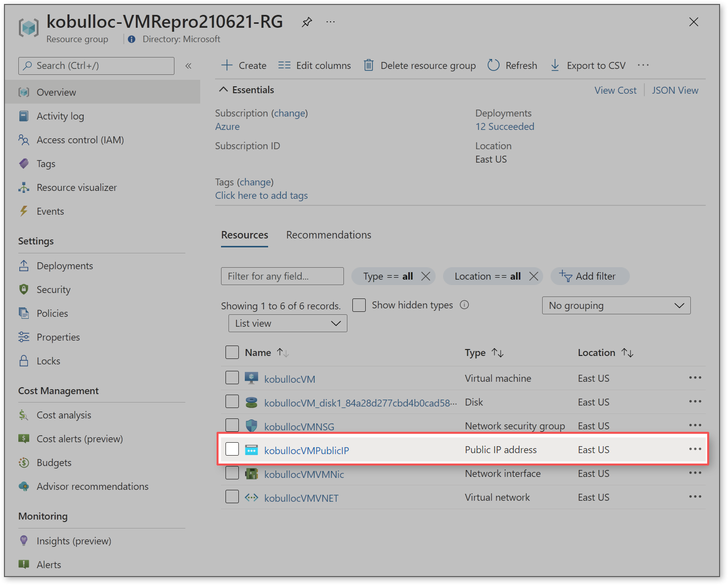Image resolution: width=728 pixels, height=585 pixels.
Task: Open the No grouping dropdown
Action: (616, 305)
